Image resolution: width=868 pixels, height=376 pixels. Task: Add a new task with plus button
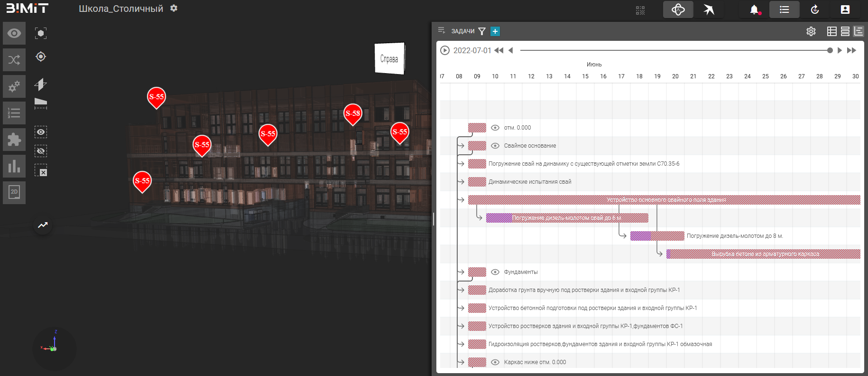point(495,31)
